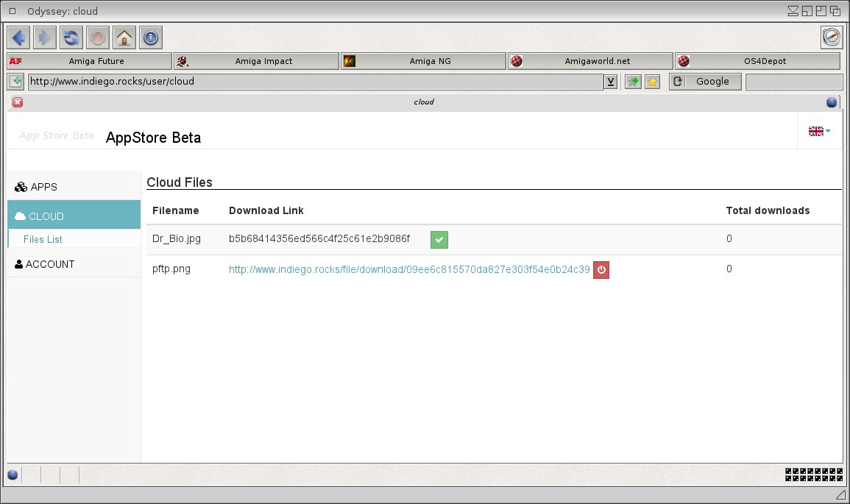Screen dimensions: 850x504
Task: Open the pftp.png download link
Action: (409, 269)
